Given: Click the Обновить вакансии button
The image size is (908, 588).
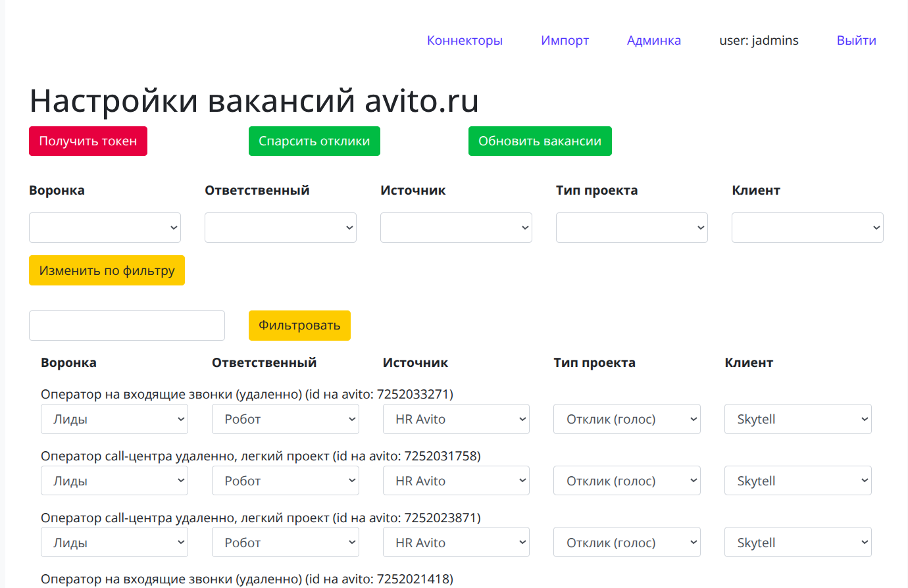Looking at the screenshot, I should click(540, 141).
